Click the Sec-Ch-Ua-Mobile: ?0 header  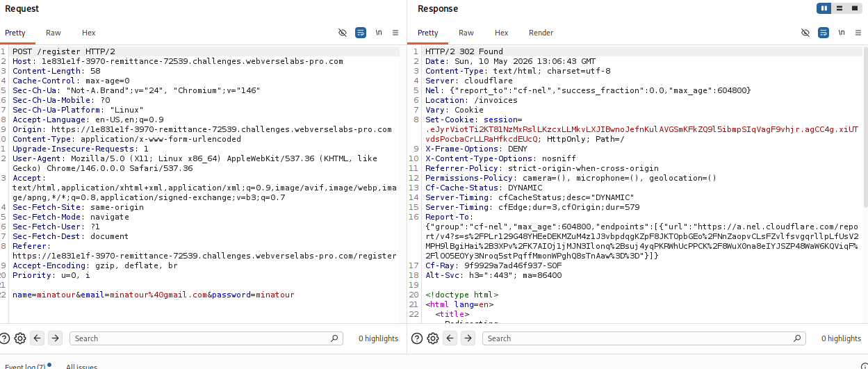click(61, 100)
